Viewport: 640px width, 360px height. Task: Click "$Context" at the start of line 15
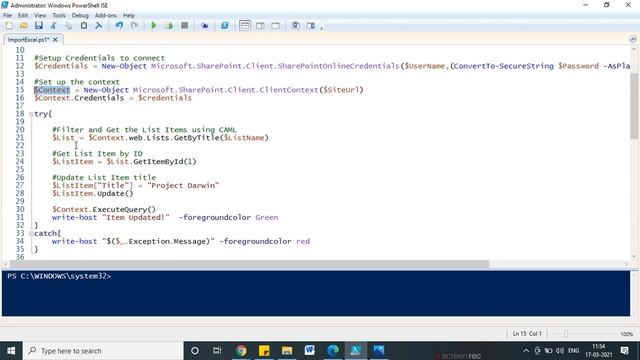(52, 90)
